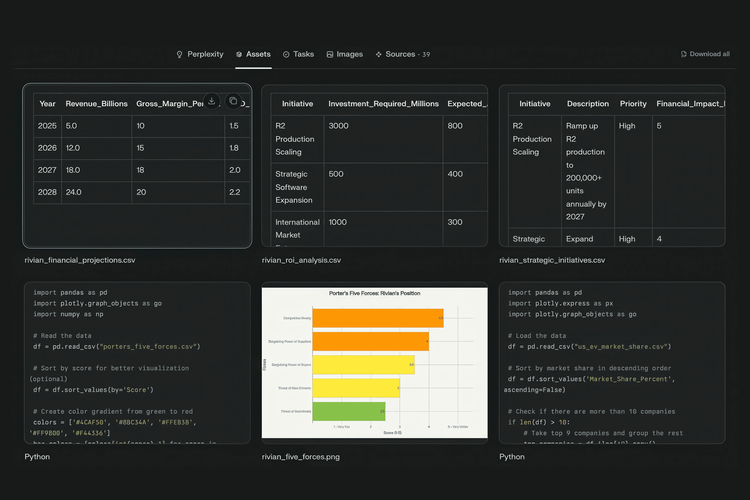Click the 3000 investment cell
The height and width of the screenshot is (500, 750).
[x=384, y=139]
